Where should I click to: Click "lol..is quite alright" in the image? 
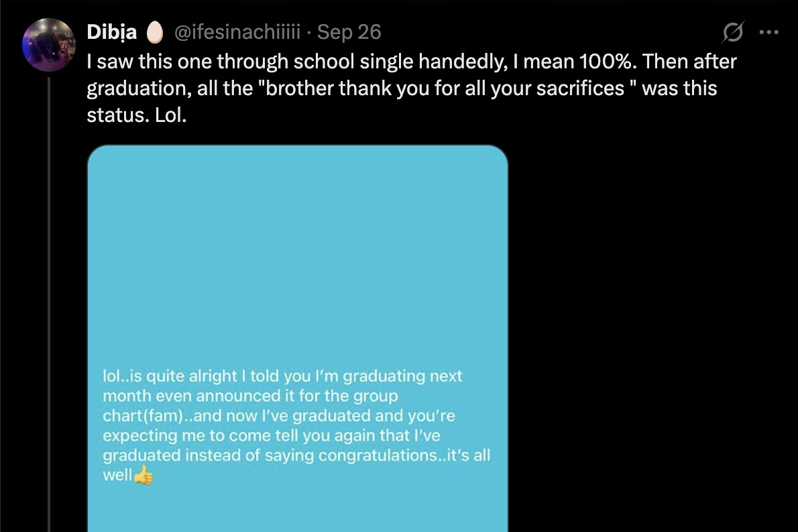tap(164, 376)
